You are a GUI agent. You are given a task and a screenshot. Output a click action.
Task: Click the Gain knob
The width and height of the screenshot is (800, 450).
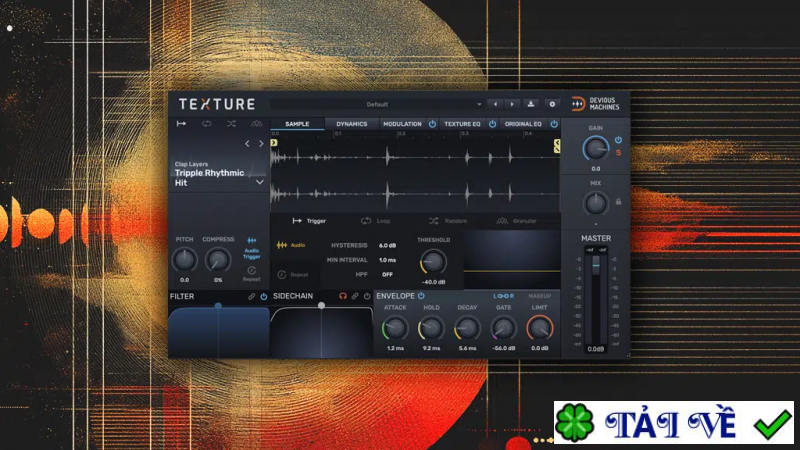click(x=595, y=149)
